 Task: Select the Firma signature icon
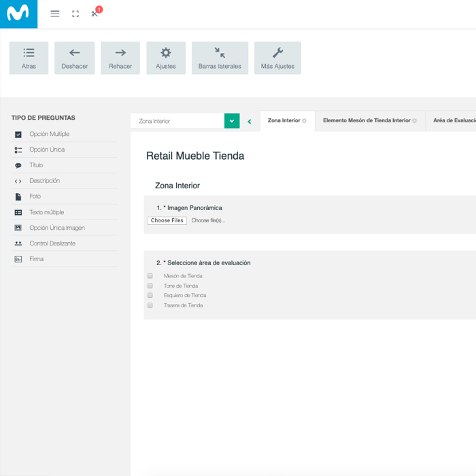point(18,259)
